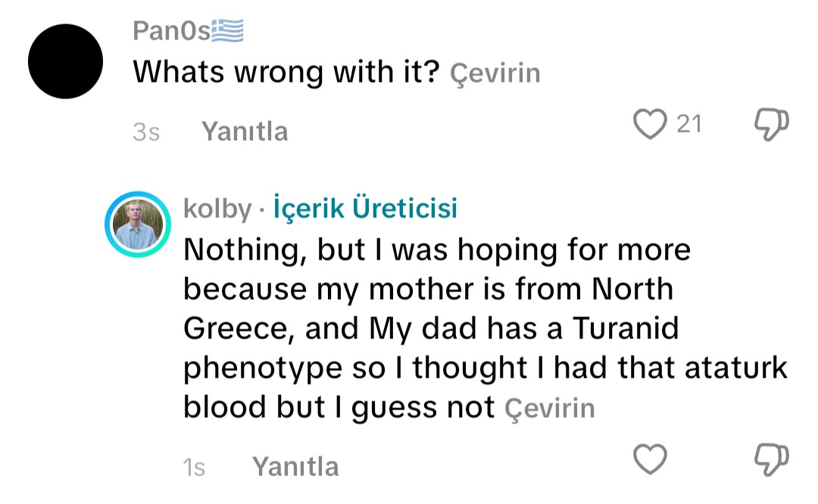Like kolby's reply with the heart icon
Screen dimensions: 818x504
coord(649,459)
